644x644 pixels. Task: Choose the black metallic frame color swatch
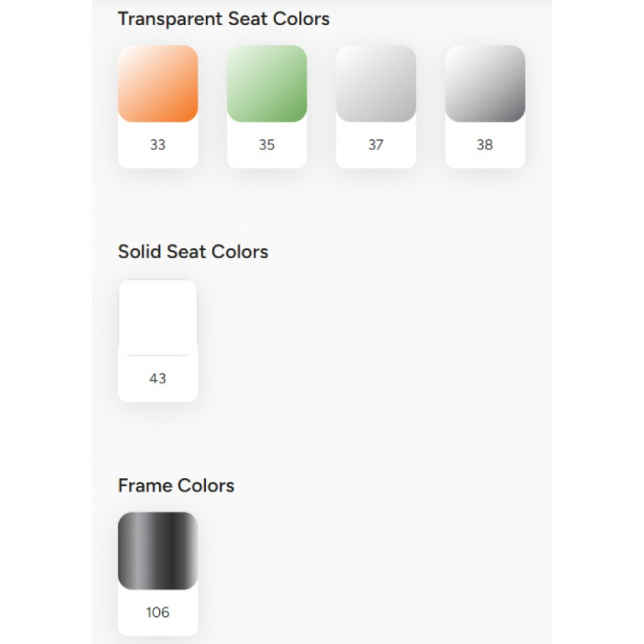(158, 551)
